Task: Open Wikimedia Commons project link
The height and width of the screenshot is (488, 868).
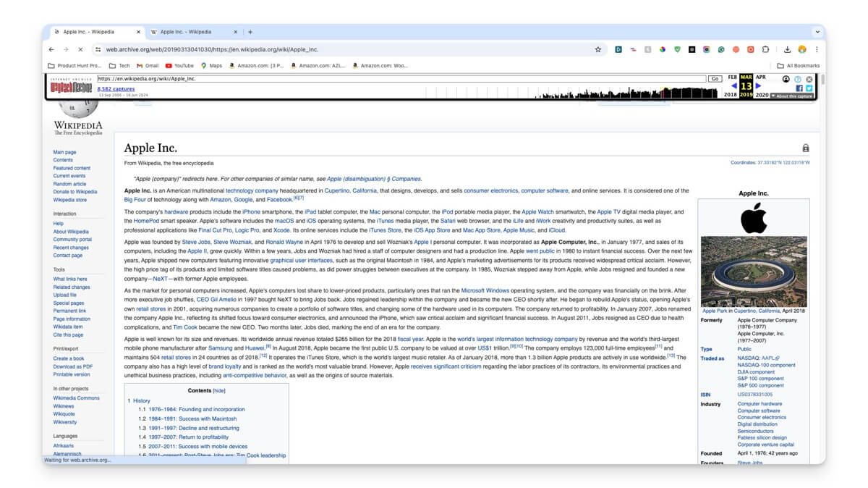Action: pos(76,398)
